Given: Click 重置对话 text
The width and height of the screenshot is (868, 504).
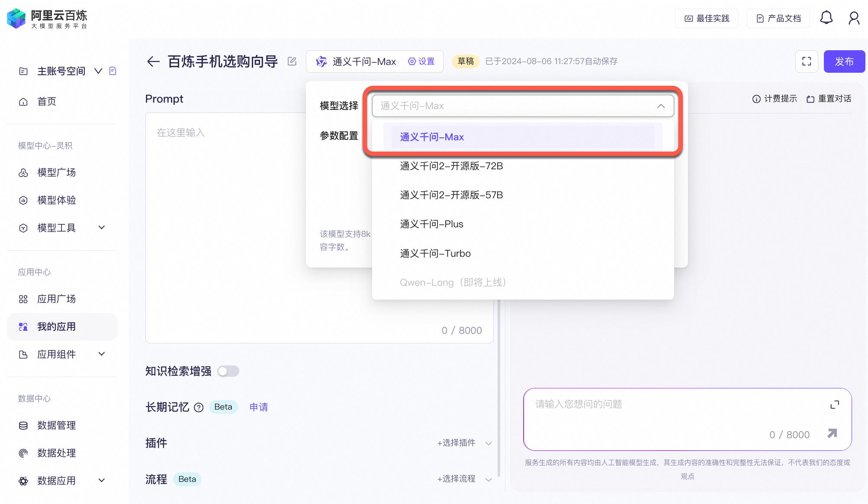Looking at the screenshot, I should pyautogui.click(x=835, y=99).
